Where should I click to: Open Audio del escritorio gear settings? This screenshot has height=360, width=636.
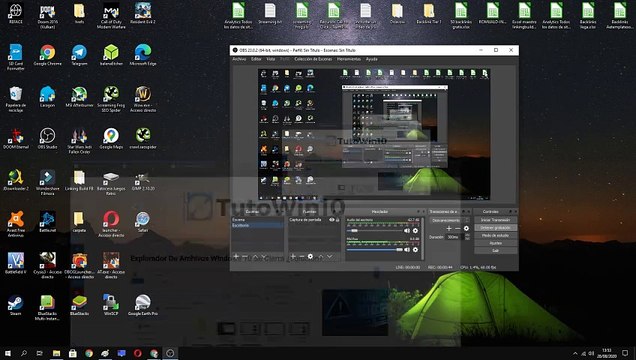click(415, 230)
